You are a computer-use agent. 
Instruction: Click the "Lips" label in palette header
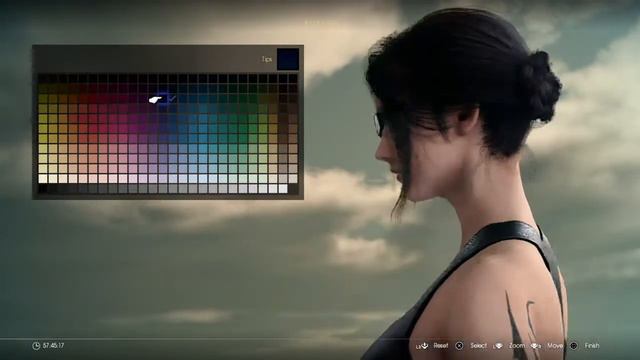coord(267,60)
